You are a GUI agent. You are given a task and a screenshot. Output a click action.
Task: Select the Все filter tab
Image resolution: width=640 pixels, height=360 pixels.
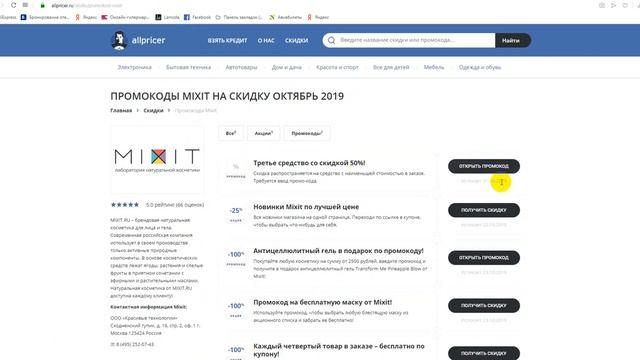tap(231, 133)
